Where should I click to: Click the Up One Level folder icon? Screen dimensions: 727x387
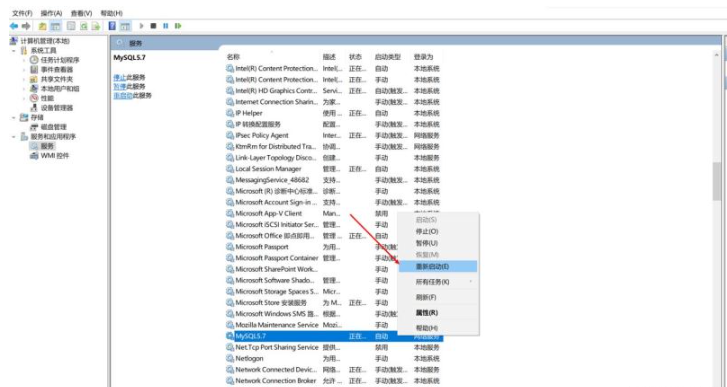(x=43, y=26)
